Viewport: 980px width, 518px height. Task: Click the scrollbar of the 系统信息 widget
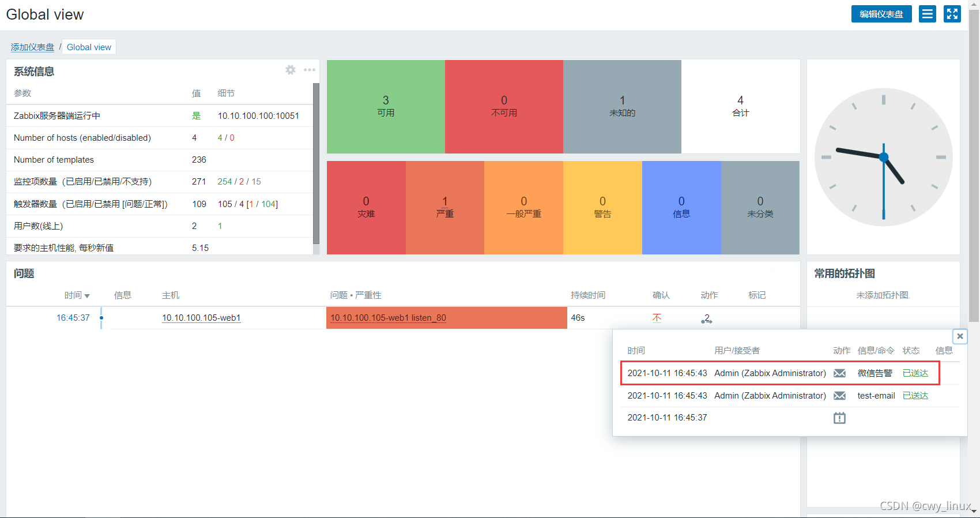coord(316,163)
